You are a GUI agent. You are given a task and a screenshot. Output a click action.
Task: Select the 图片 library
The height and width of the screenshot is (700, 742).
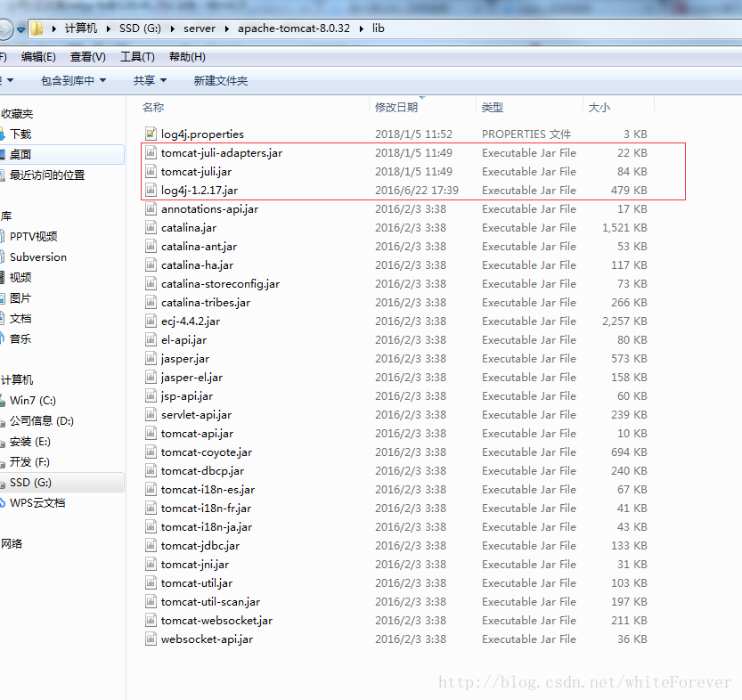pos(20,298)
